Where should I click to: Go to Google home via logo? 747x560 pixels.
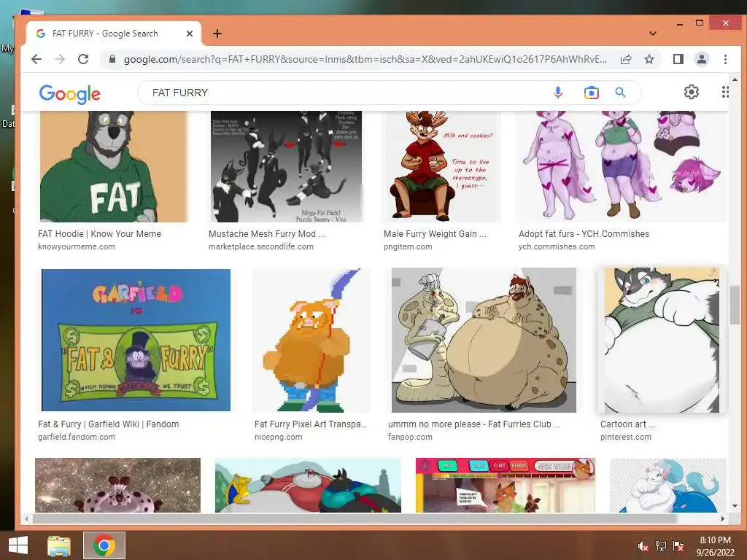(x=69, y=94)
